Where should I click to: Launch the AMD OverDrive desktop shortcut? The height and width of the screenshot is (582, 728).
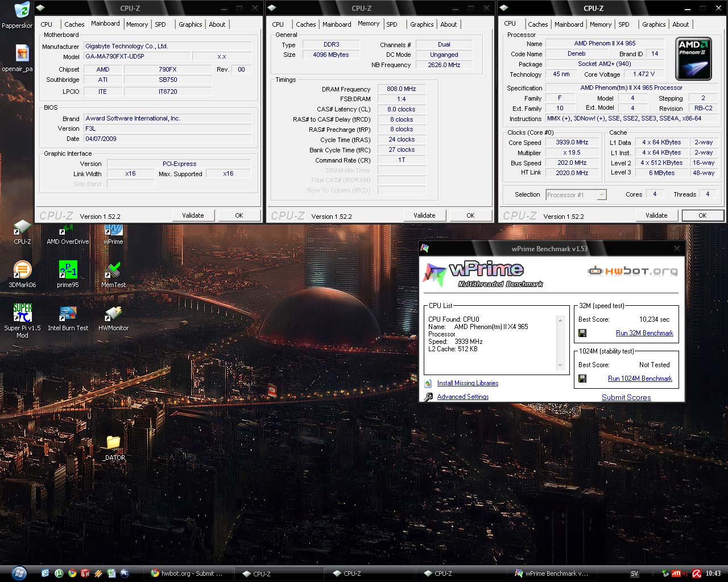click(68, 230)
